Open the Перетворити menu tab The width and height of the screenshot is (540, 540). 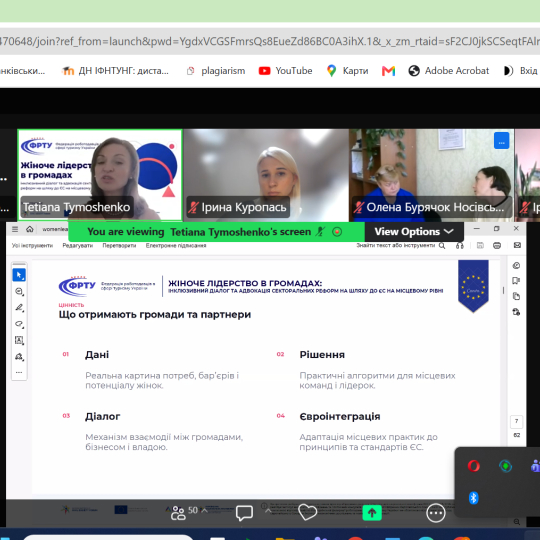[119, 246]
